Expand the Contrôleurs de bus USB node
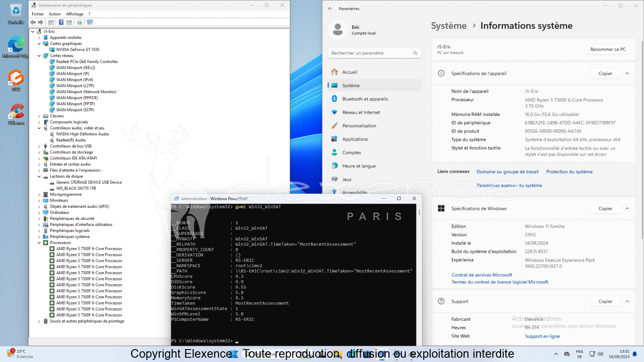 tap(39, 146)
